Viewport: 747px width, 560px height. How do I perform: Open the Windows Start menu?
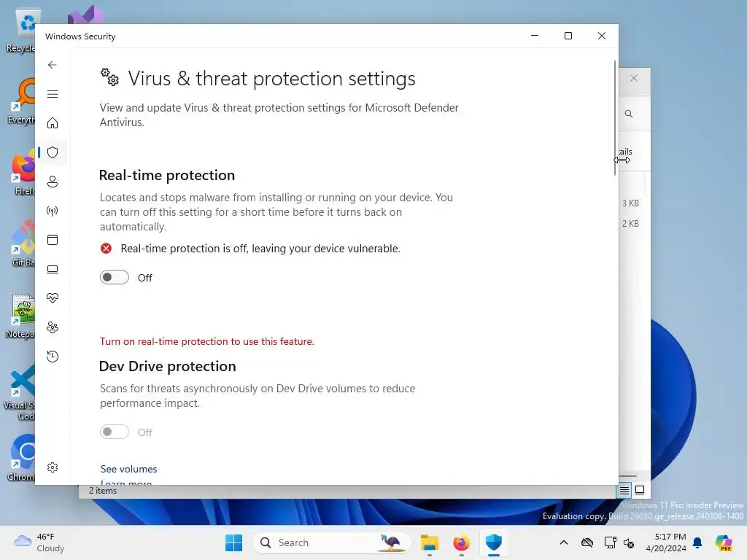(233, 542)
